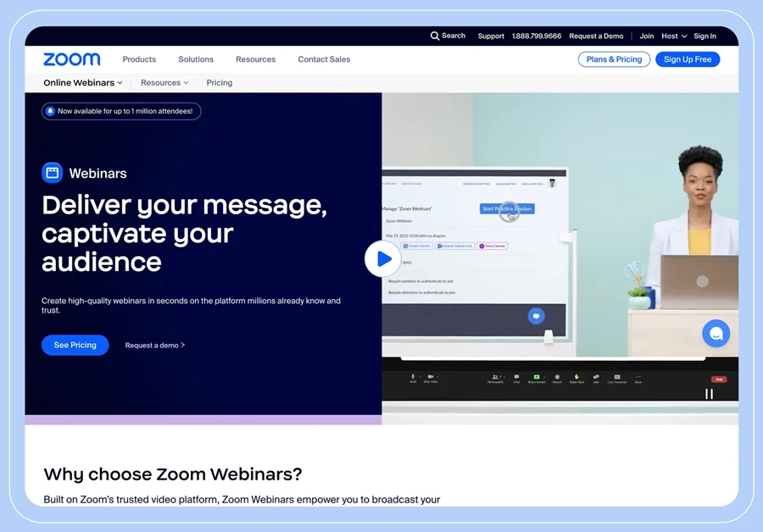
Task: Click the Plans & Pricing button
Action: tap(614, 59)
